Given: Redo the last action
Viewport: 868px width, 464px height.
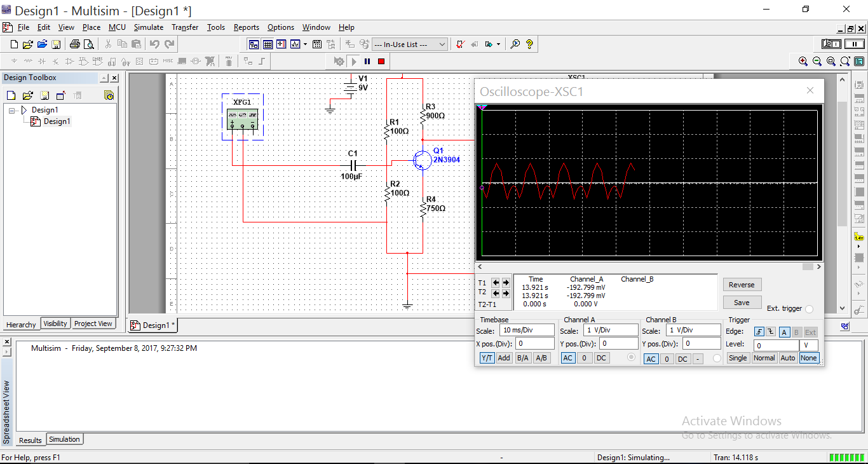Looking at the screenshot, I should click(x=169, y=44).
